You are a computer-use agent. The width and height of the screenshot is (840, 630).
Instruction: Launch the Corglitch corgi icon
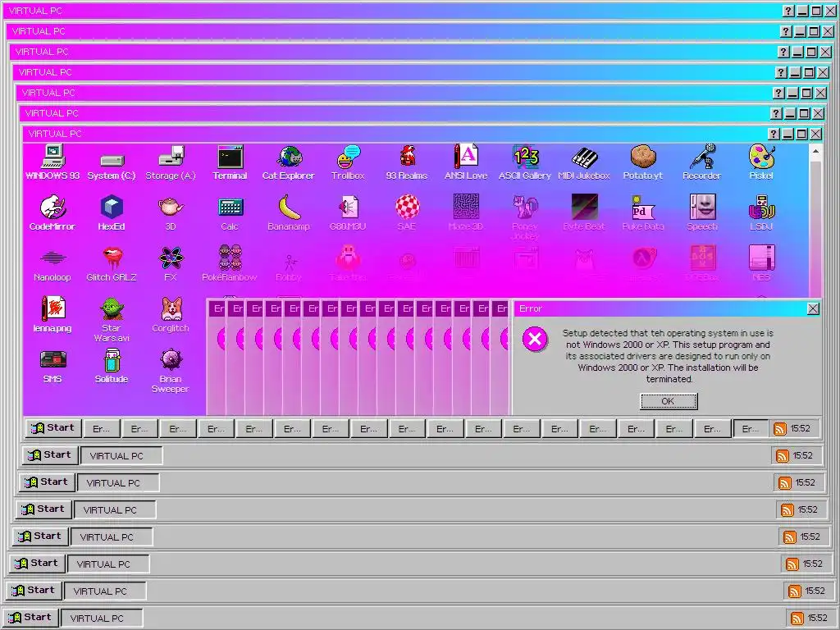point(171,314)
